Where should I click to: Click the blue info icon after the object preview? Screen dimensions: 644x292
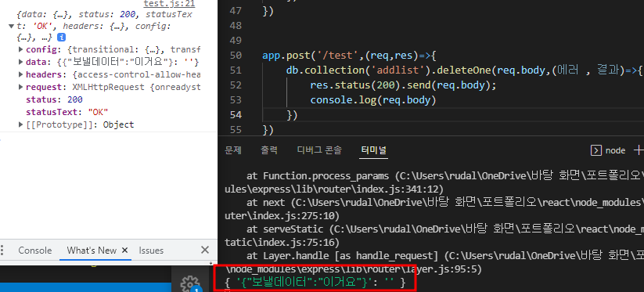(61, 38)
